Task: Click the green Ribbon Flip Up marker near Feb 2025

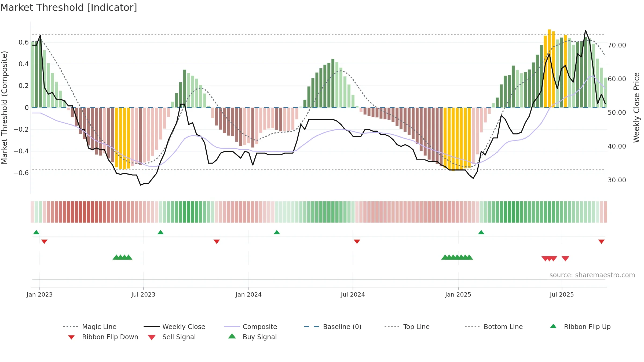Action: pos(481,232)
